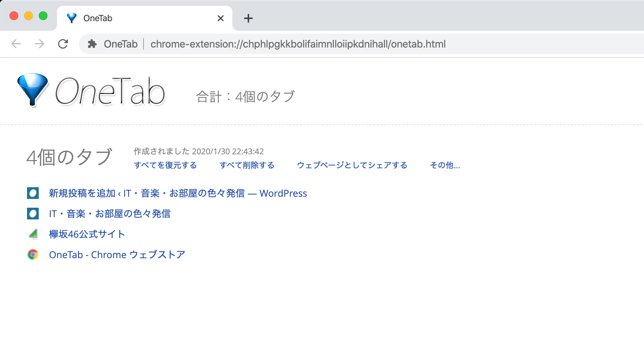Open the 欅坂46公式サイト saved tab
Screen dimensions: 644x343
tap(87, 234)
